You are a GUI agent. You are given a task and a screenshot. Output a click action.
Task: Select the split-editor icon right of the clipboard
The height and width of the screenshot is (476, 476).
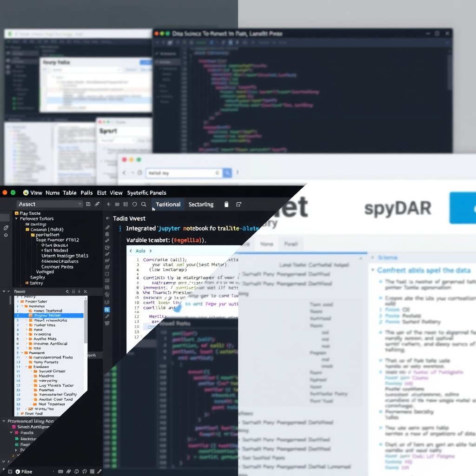click(x=238, y=205)
